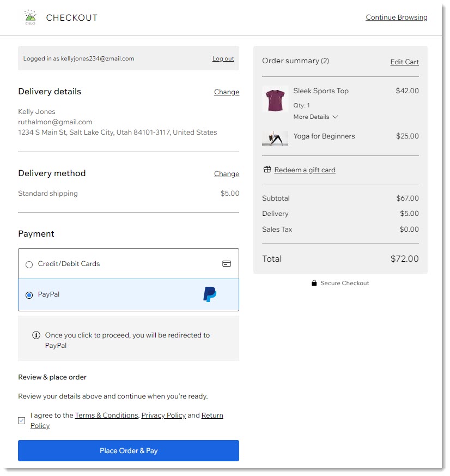Change the delivery details
The width and height of the screenshot is (450, 476).
226,92
